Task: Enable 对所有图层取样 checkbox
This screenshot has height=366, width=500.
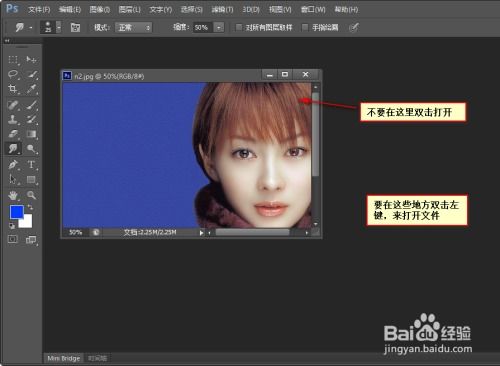Action: tap(239, 27)
